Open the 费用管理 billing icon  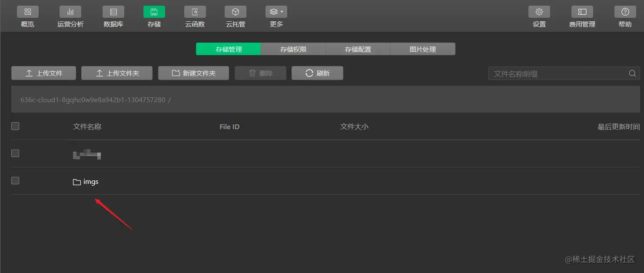[582, 12]
